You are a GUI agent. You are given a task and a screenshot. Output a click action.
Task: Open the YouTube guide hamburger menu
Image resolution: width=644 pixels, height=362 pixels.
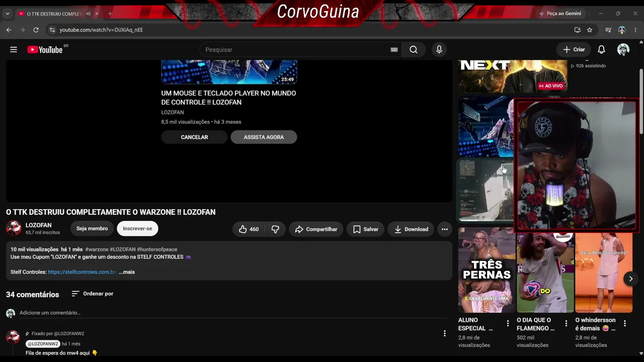click(14, 50)
